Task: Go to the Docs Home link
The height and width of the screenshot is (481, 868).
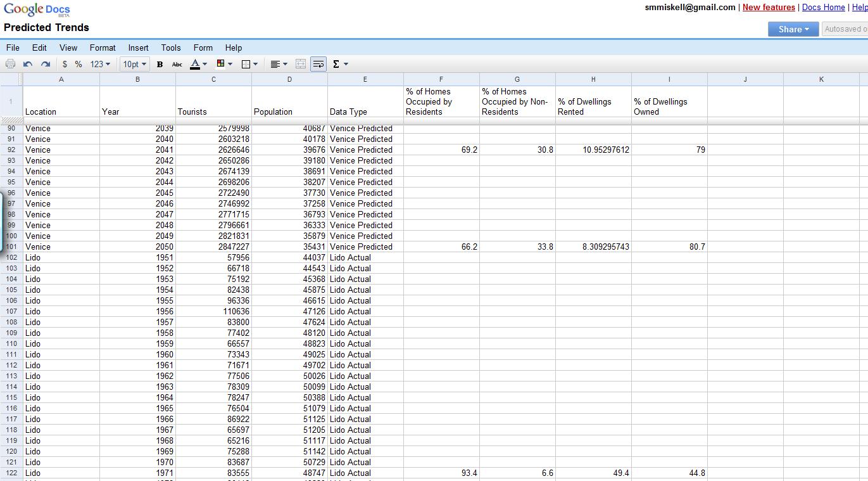Action: pyautogui.click(x=823, y=8)
